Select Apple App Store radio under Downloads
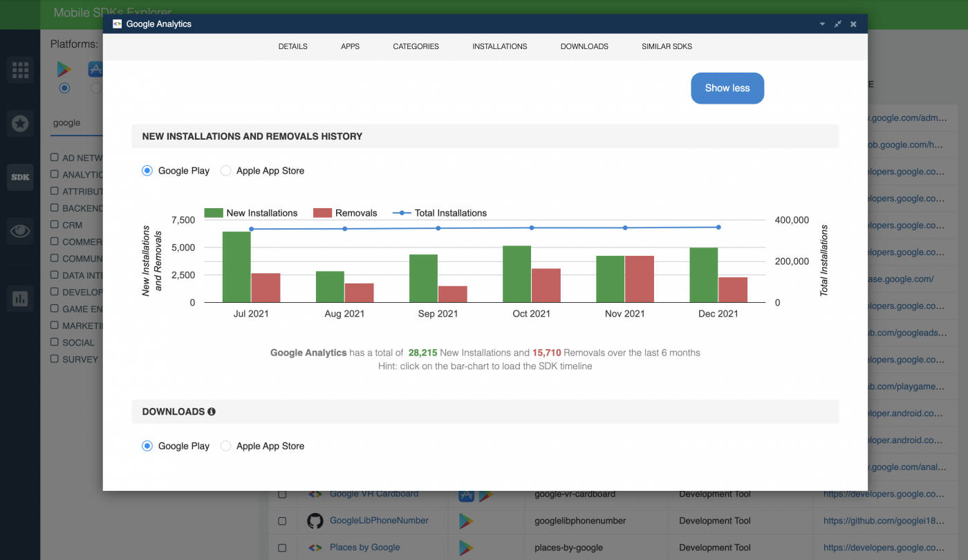 click(x=225, y=446)
